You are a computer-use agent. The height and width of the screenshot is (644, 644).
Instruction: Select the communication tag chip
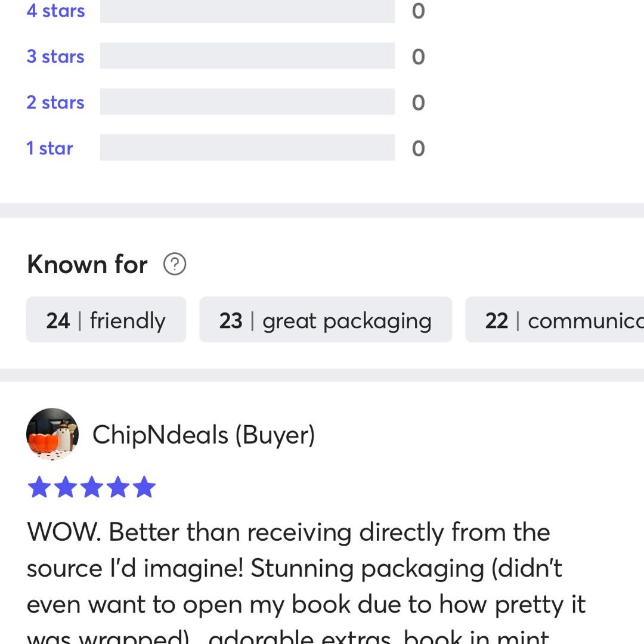[x=555, y=320]
